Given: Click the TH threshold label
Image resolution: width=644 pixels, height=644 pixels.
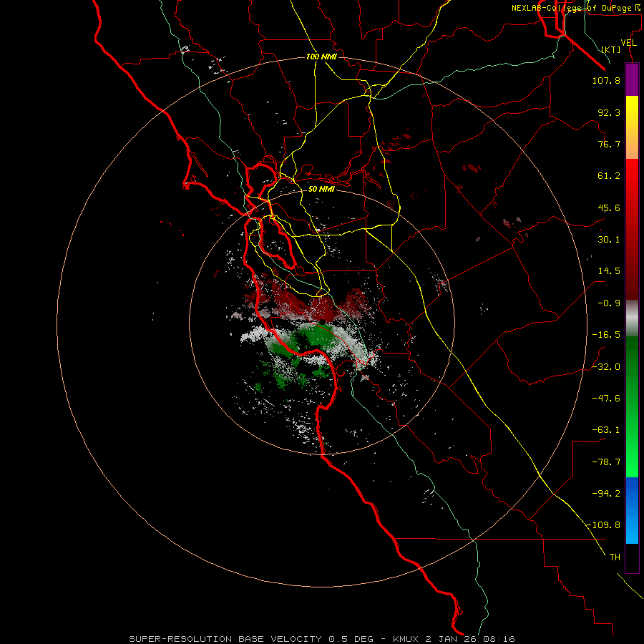Looking at the screenshot, I should click(615, 557).
